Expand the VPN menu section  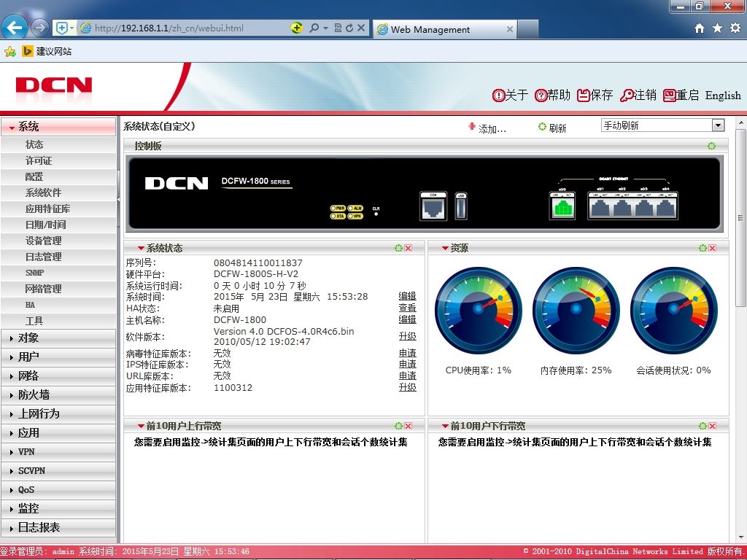(x=58, y=452)
